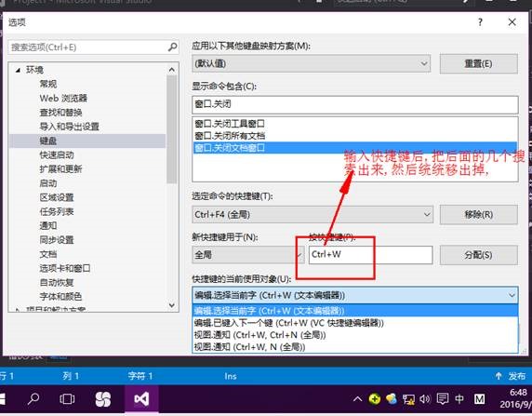532x416 pixels.
Task: Click the 移除(R) remove button
Action: pos(479,214)
